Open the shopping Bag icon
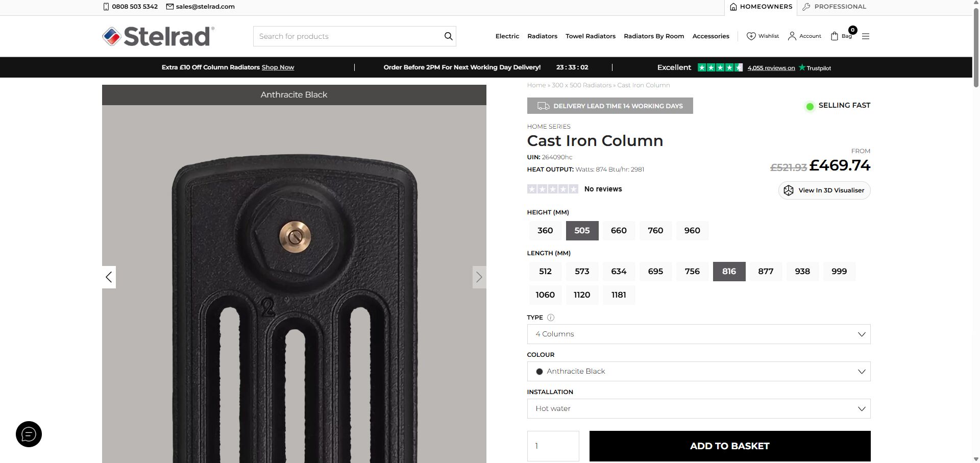Image resolution: width=980 pixels, height=463 pixels. [835, 36]
